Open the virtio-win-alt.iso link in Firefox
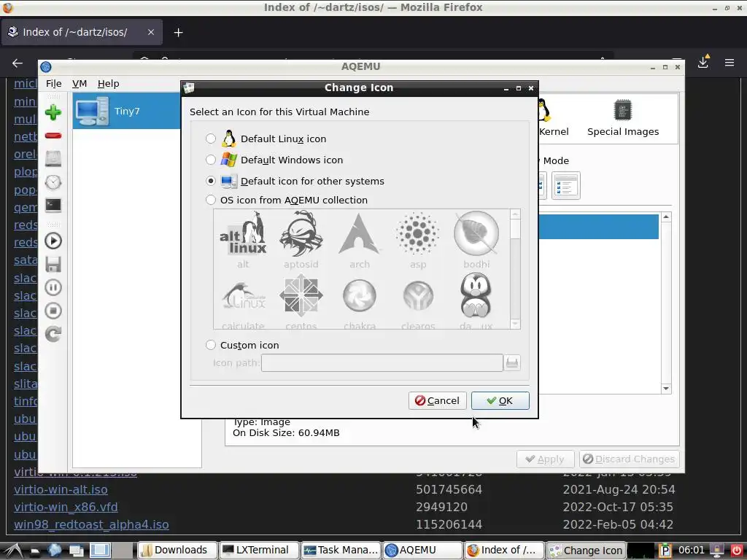The height and width of the screenshot is (560, 747). [x=61, y=489]
